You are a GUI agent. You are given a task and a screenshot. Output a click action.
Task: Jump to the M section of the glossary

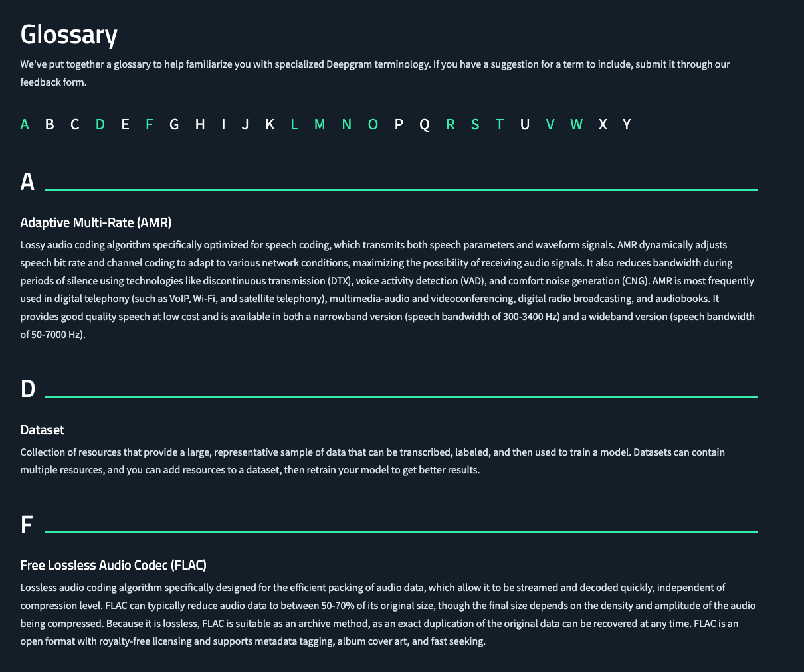coord(320,124)
